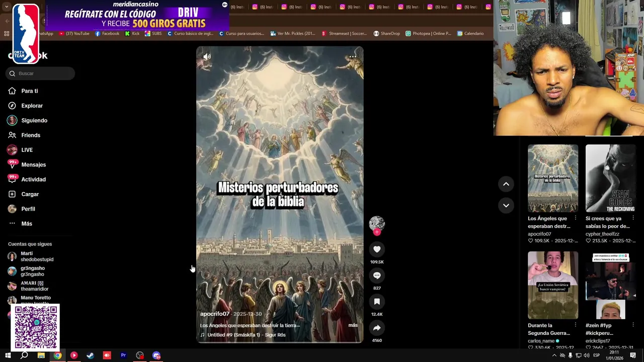Open the apocrifo07 username on the video
644x362 pixels.
click(215, 314)
